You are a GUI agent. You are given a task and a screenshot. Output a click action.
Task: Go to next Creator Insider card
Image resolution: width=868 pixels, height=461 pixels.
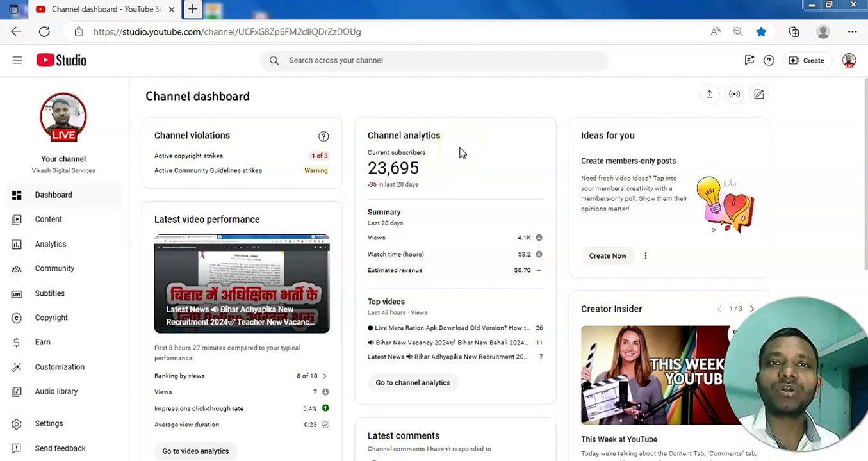[x=752, y=309]
